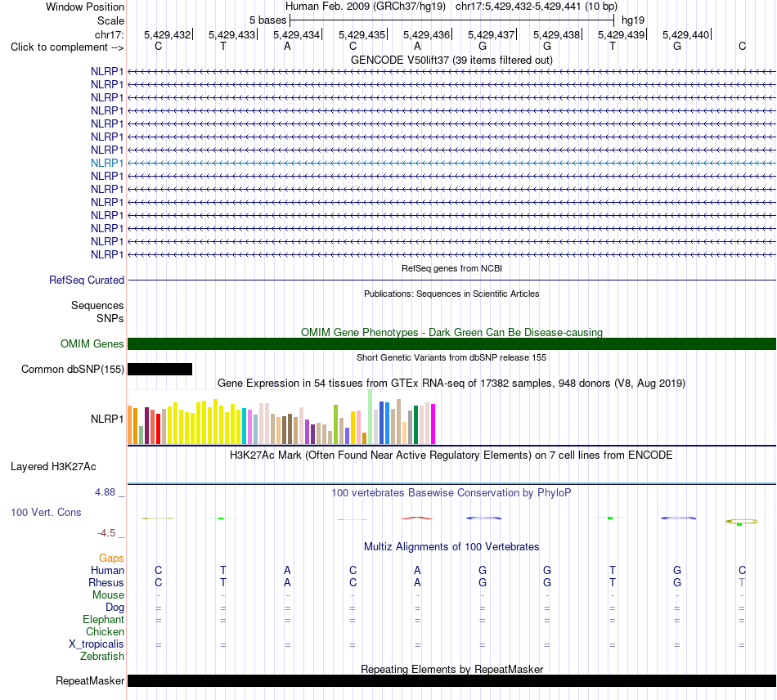Click the Chicken species row label

pos(105,631)
